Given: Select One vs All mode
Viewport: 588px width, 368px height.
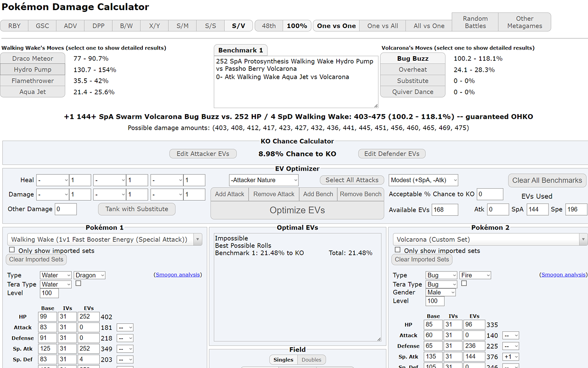Looking at the screenshot, I should click(x=383, y=26).
